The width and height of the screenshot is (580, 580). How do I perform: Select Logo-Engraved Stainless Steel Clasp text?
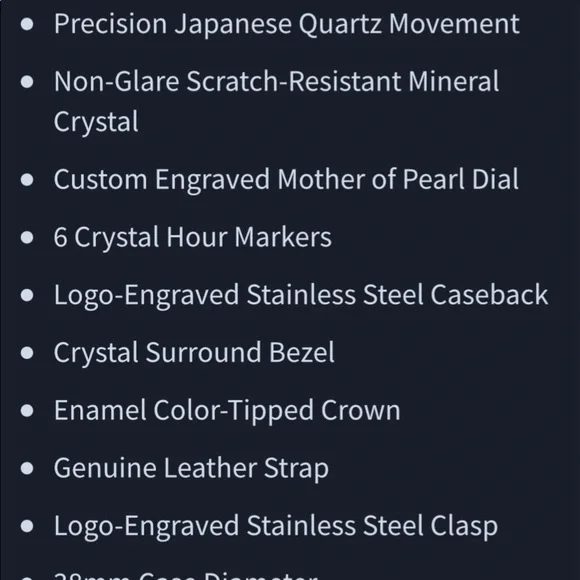276,526
